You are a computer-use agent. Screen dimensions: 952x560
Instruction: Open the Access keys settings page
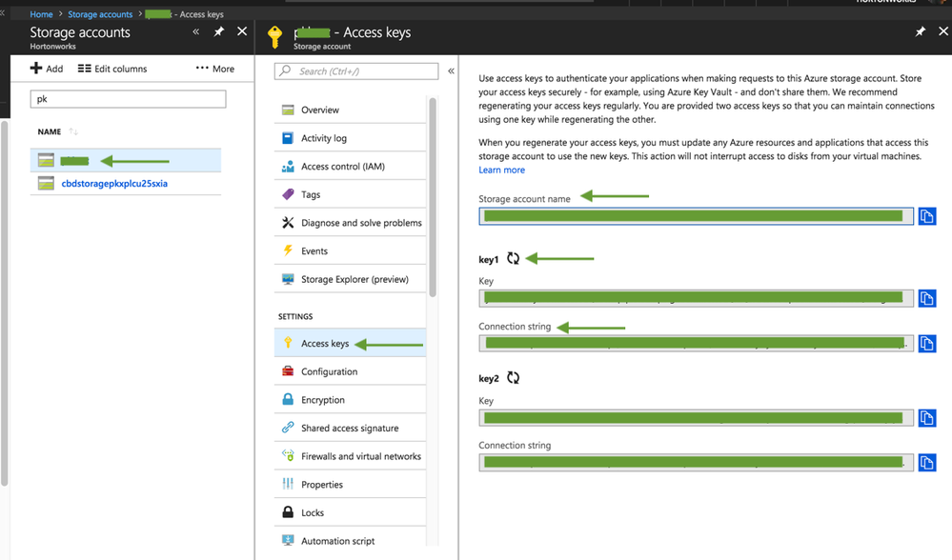pos(325,344)
